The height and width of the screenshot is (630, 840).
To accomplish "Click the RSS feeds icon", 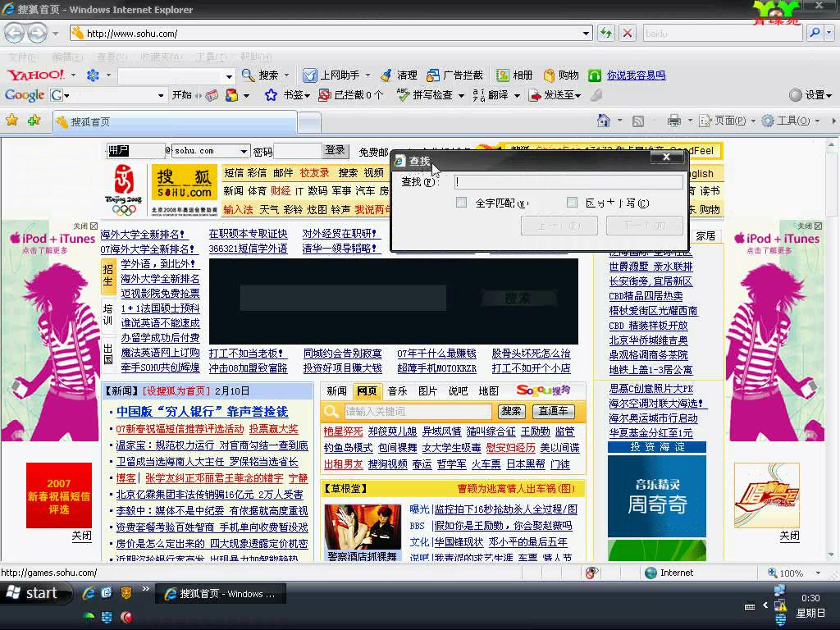I will (638, 121).
